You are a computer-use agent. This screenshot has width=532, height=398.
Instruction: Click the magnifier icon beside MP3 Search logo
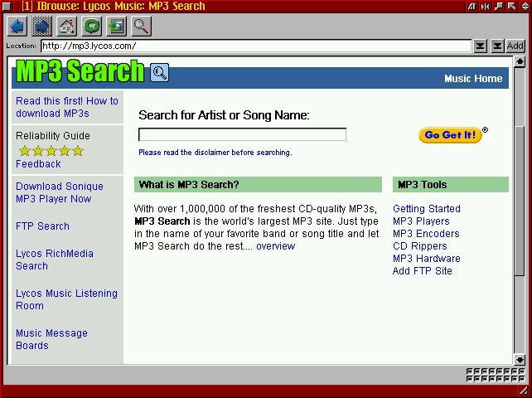(159, 72)
